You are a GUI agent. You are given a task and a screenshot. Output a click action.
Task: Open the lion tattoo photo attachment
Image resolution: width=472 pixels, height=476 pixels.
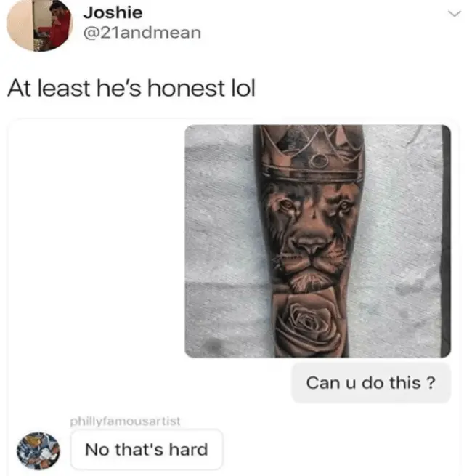point(317,241)
